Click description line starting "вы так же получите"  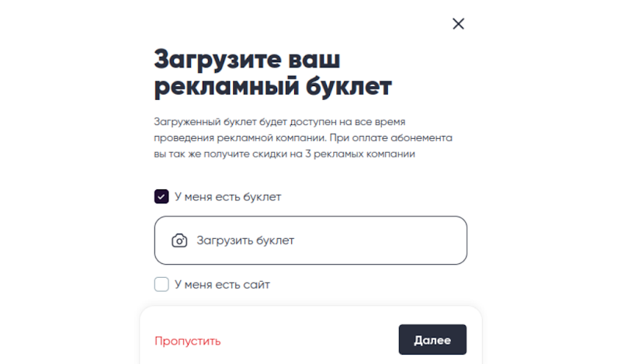click(x=284, y=154)
